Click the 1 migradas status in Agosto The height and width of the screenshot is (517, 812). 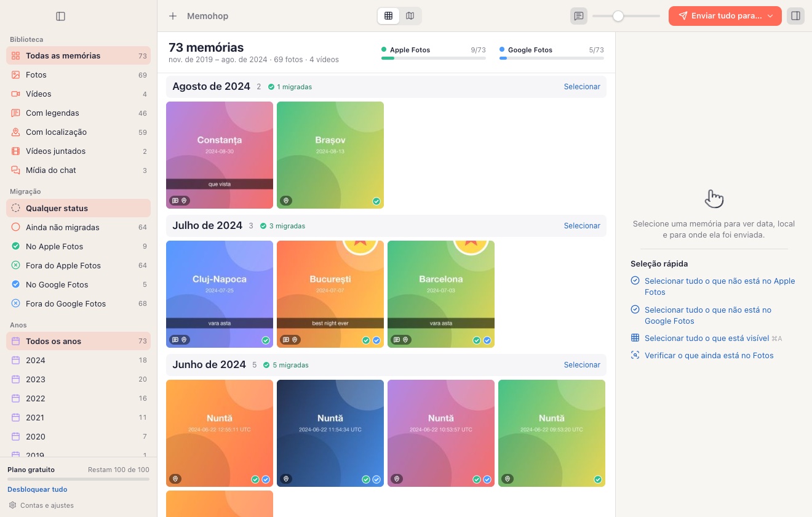(x=290, y=87)
